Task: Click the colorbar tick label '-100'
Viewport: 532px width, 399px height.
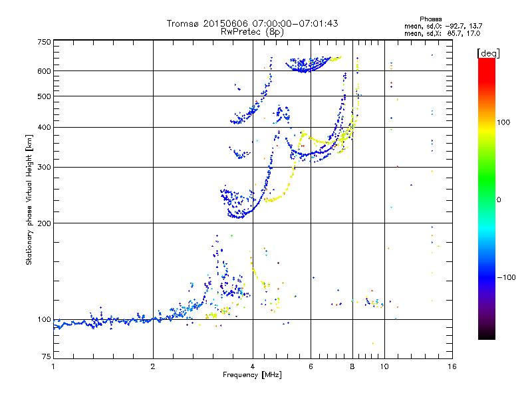Action: pos(506,277)
